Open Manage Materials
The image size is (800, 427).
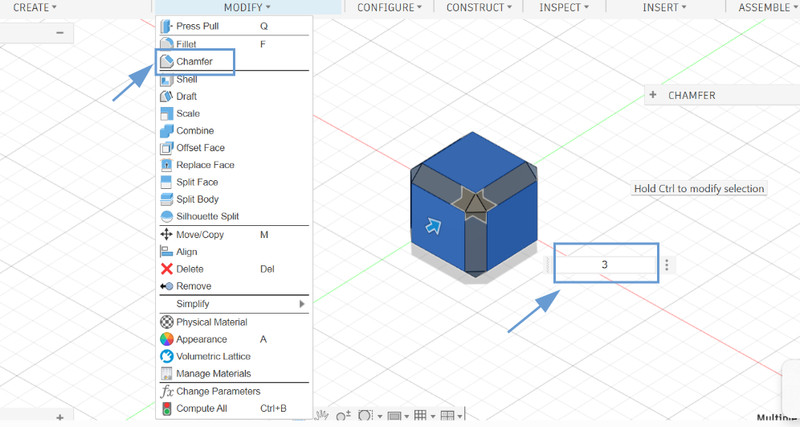point(234,373)
